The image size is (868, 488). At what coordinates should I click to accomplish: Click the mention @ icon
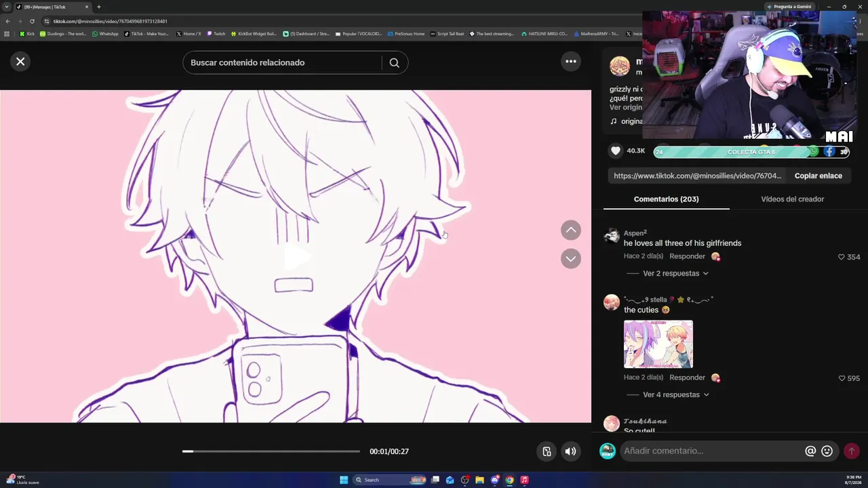(x=810, y=451)
